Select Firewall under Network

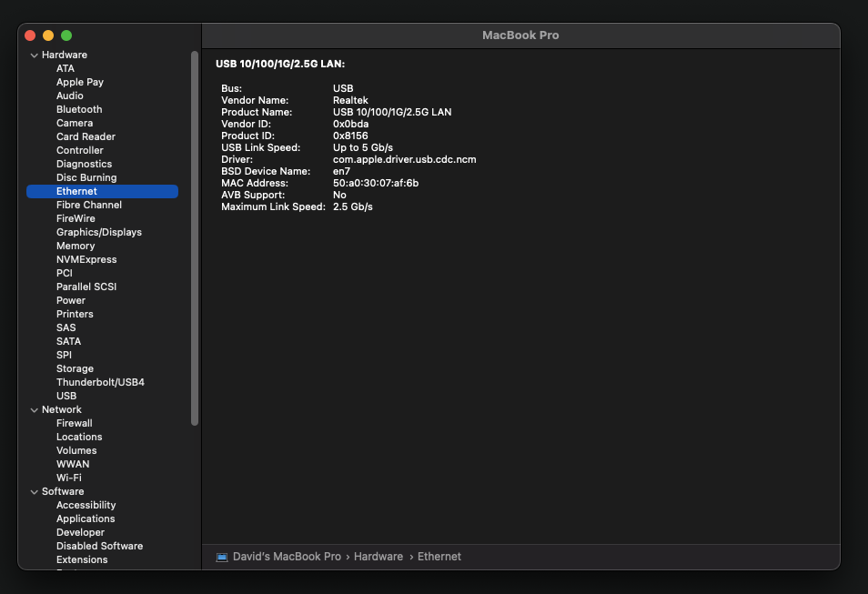click(x=75, y=424)
